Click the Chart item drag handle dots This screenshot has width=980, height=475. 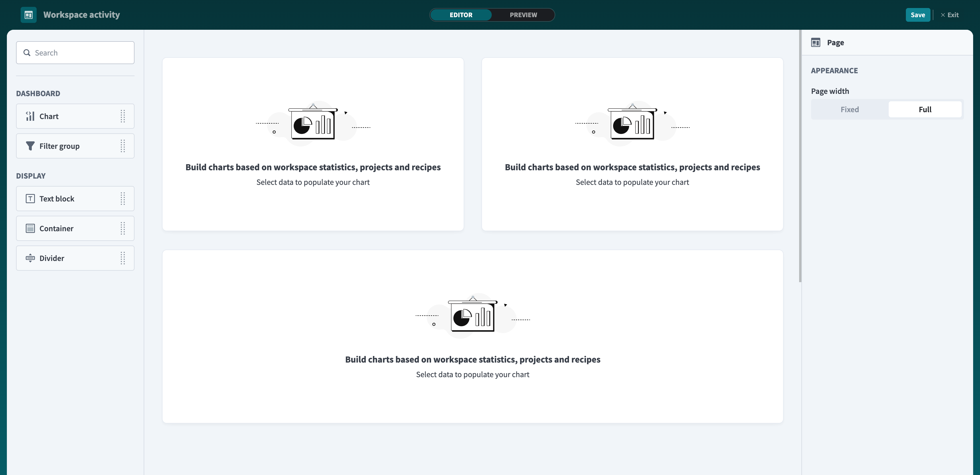pos(122,116)
